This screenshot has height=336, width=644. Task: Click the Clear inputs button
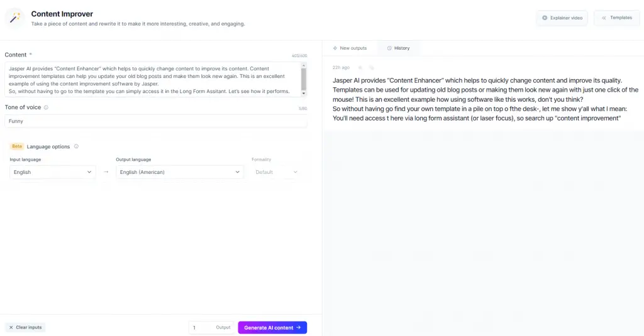(x=25, y=327)
